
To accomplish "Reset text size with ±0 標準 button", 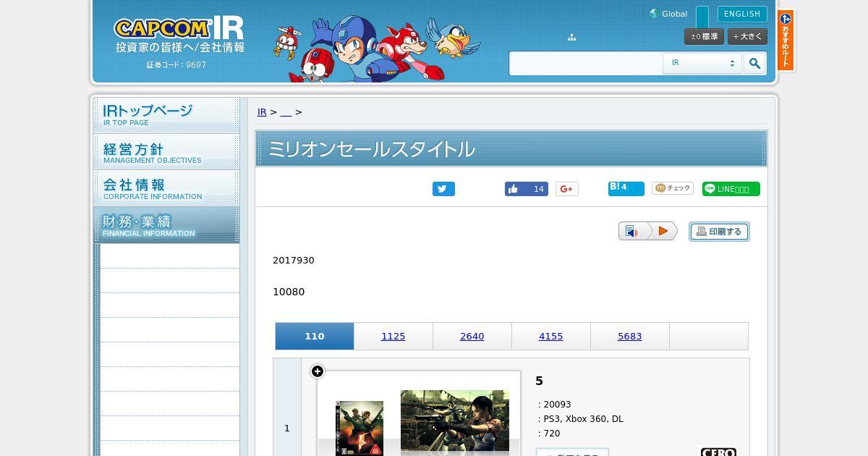I will 704,36.
